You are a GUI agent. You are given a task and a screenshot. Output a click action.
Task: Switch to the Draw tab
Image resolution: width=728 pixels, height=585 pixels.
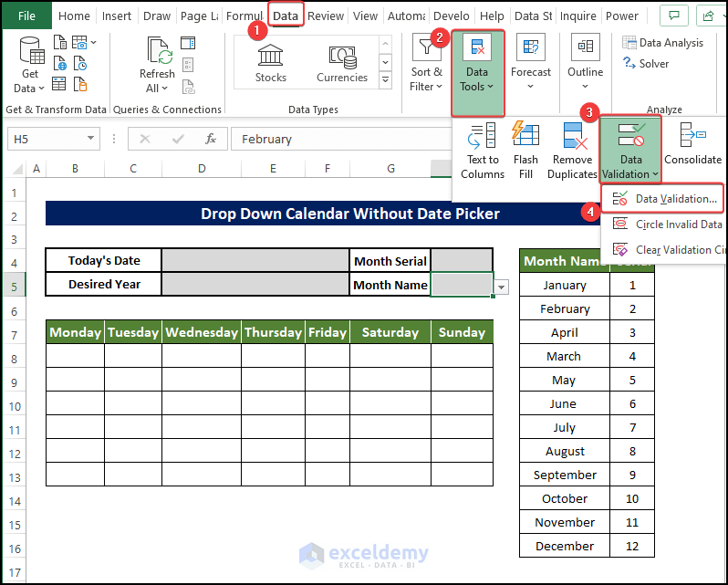coord(157,16)
